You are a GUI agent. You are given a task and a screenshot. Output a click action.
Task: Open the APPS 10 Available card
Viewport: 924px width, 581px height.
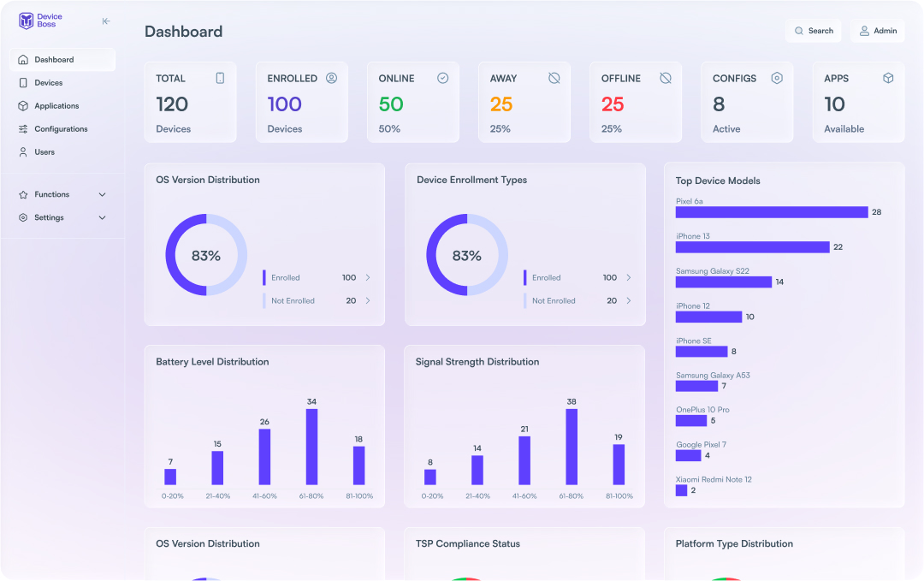[x=859, y=102]
